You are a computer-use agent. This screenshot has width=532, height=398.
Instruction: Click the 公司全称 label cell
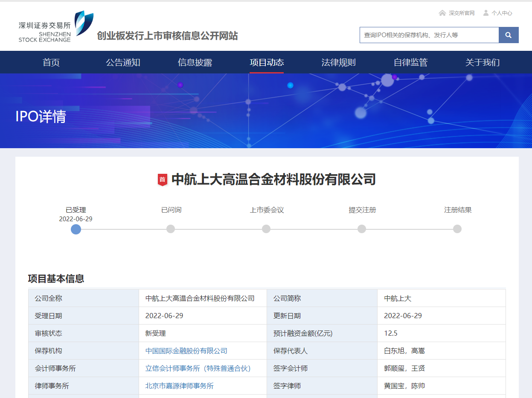click(x=84, y=298)
